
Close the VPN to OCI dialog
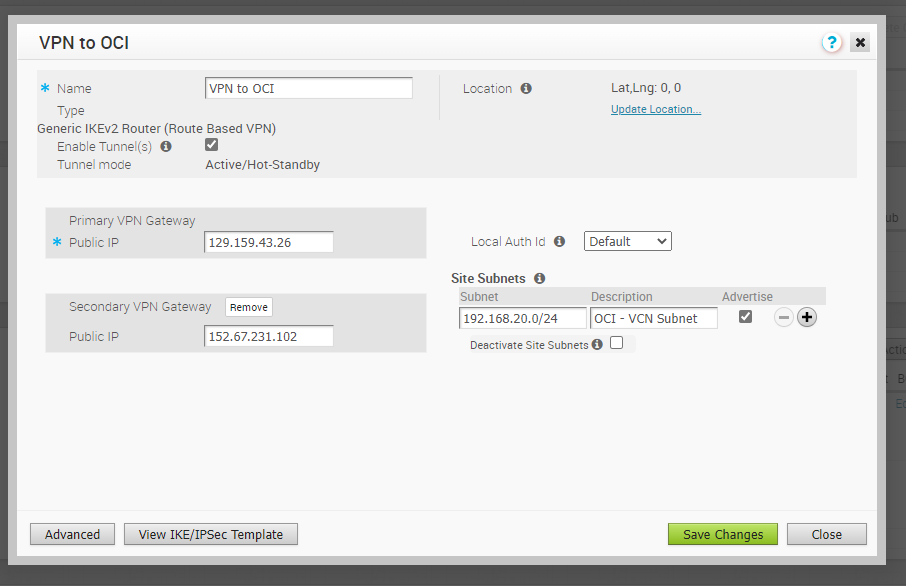(860, 42)
